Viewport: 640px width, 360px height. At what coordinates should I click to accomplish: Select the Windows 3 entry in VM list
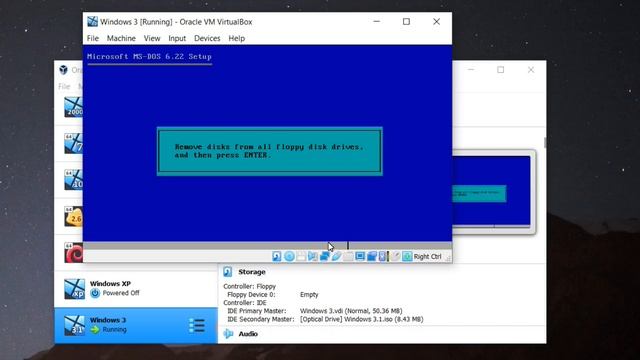pos(136,325)
